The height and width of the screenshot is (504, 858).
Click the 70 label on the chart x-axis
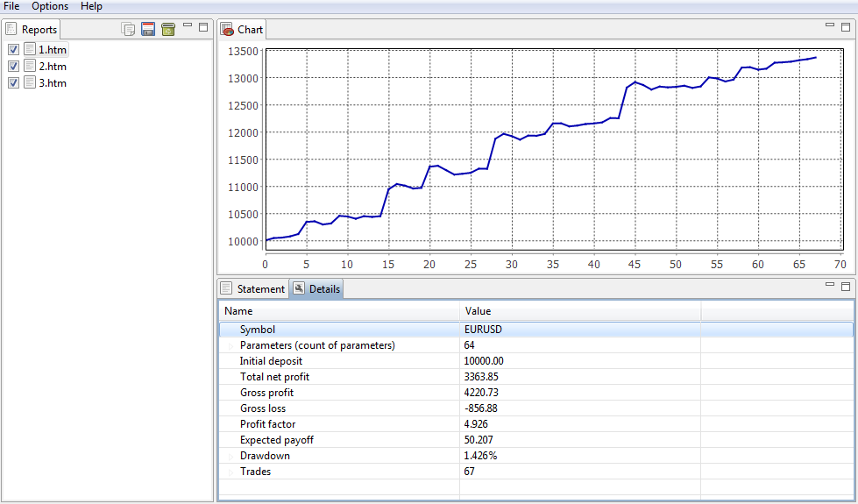(840, 265)
